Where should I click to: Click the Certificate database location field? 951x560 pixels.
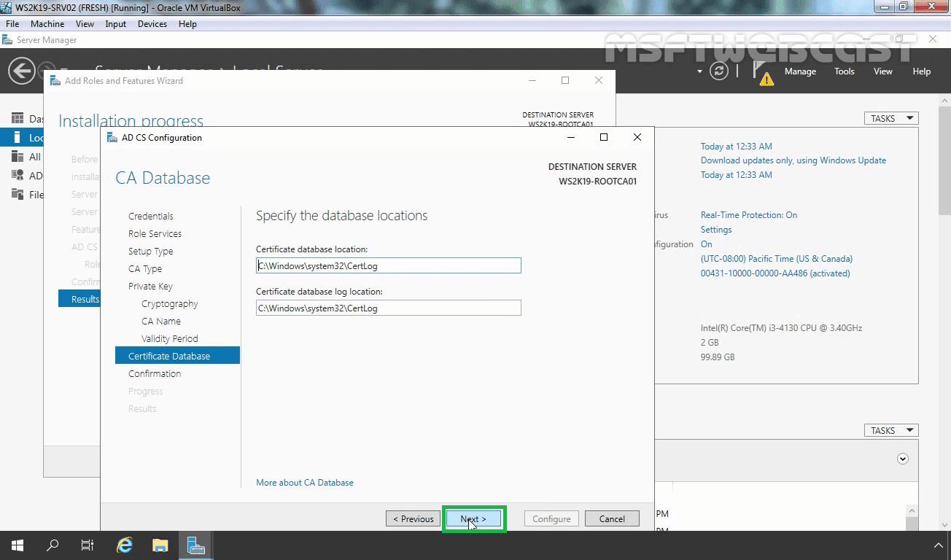click(x=389, y=266)
